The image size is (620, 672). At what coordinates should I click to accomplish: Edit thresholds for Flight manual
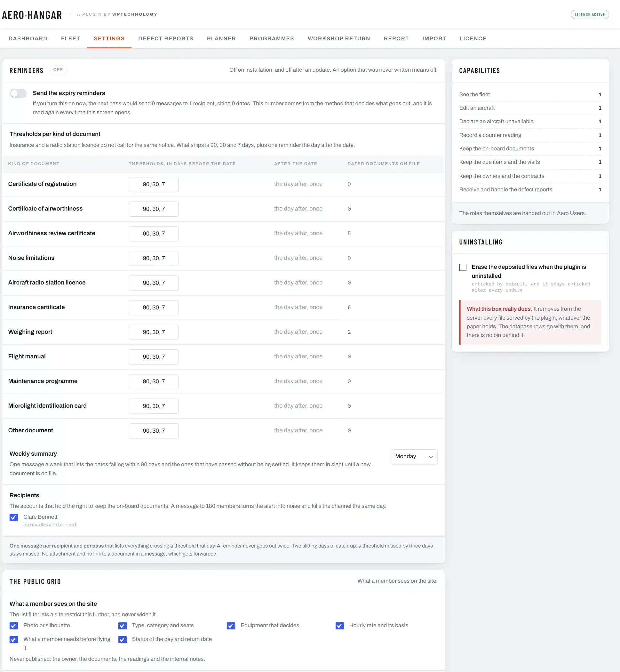pyautogui.click(x=154, y=357)
